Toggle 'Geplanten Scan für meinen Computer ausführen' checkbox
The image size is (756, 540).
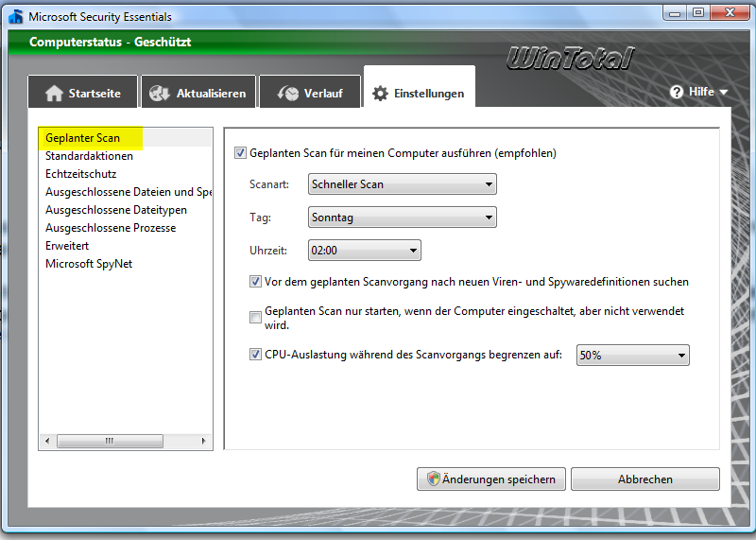click(240, 153)
